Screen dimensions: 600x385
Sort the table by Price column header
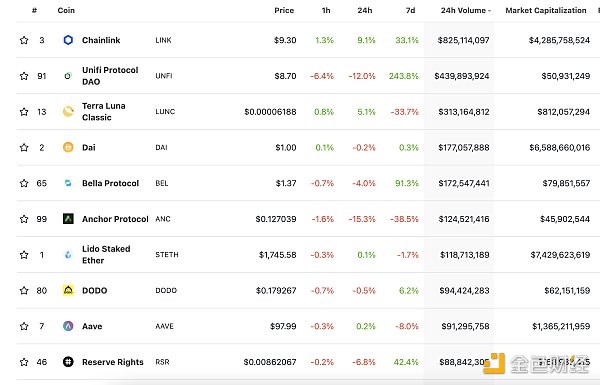click(x=284, y=10)
